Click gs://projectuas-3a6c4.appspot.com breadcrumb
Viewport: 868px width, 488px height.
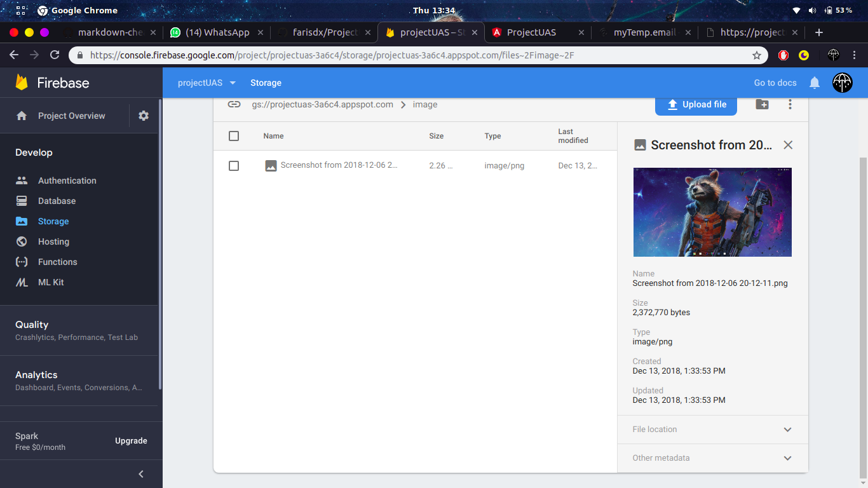pyautogui.click(x=322, y=104)
